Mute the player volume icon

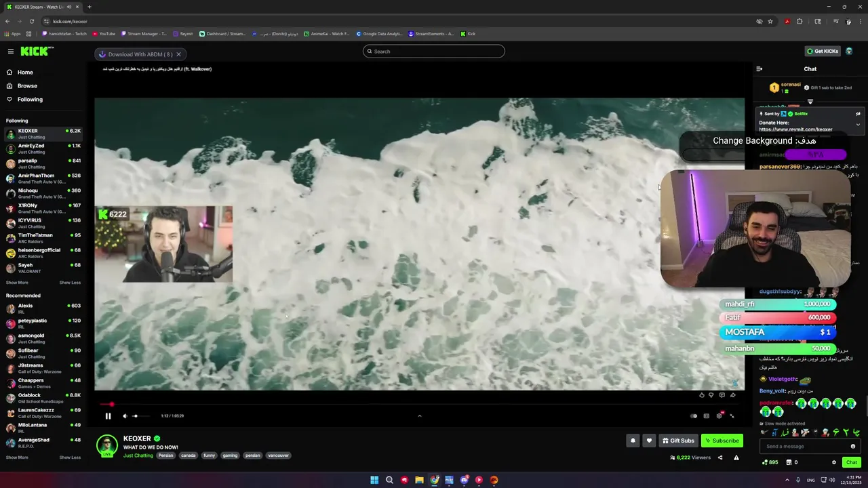[x=125, y=416]
